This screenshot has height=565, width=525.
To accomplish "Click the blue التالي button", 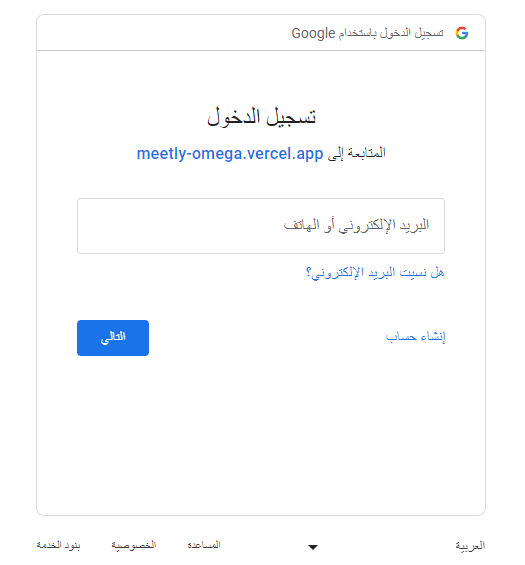I will [x=113, y=338].
